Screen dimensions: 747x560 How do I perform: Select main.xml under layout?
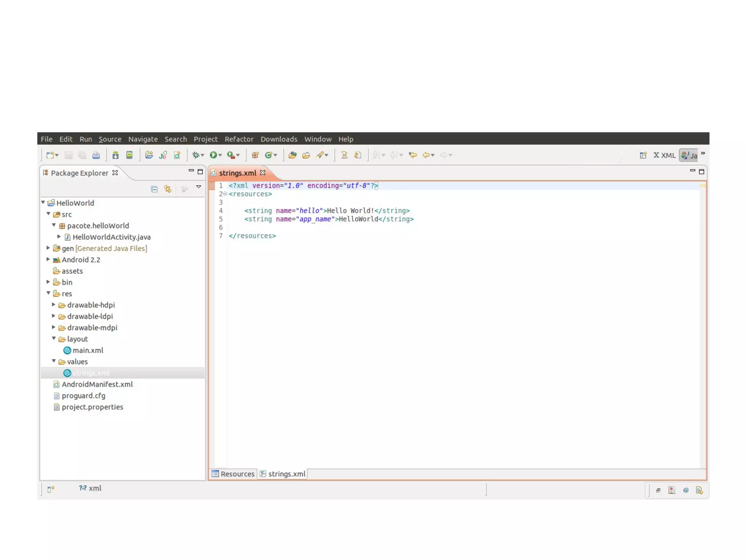coord(88,350)
